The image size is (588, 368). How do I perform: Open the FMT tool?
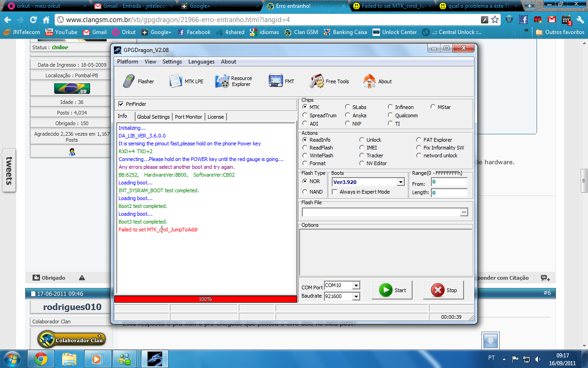282,81
